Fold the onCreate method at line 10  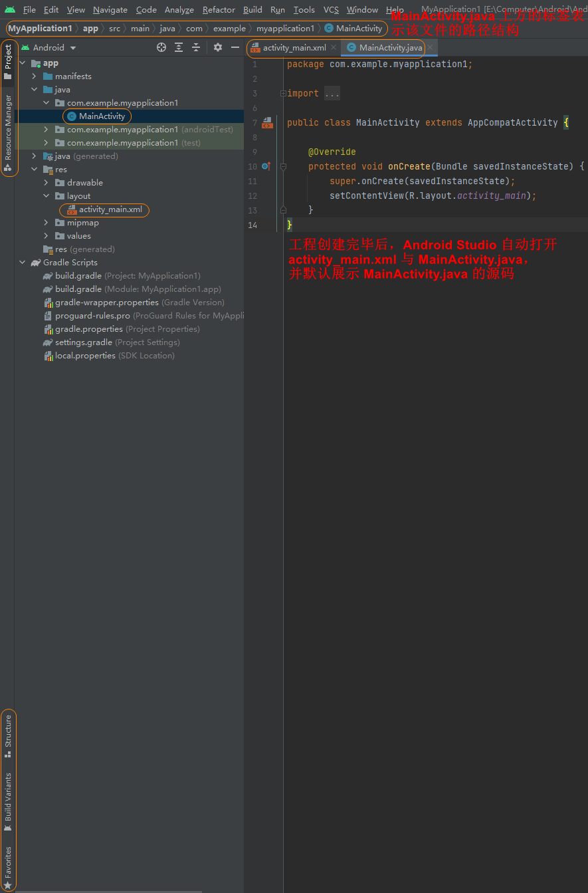pyautogui.click(x=283, y=167)
